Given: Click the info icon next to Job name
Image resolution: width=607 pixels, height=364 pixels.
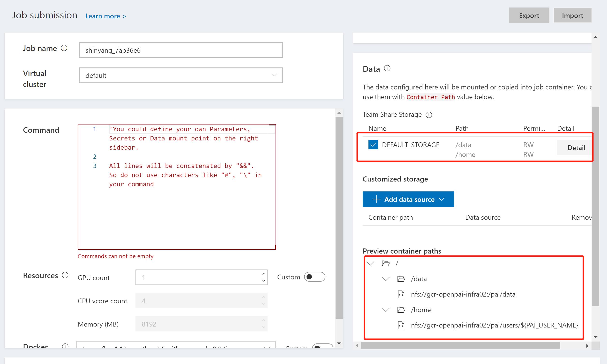Looking at the screenshot, I should [x=64, y=48].
